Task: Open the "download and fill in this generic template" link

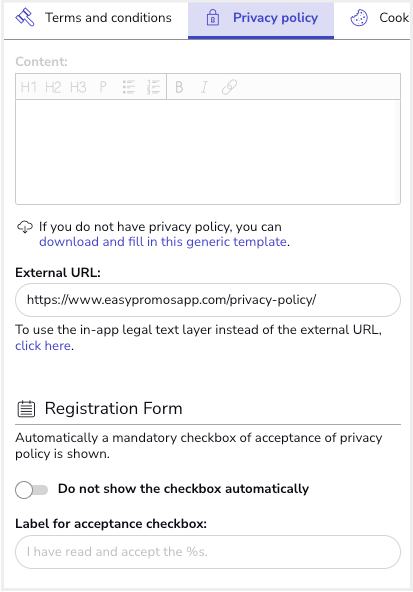Action: coord(163,242)
